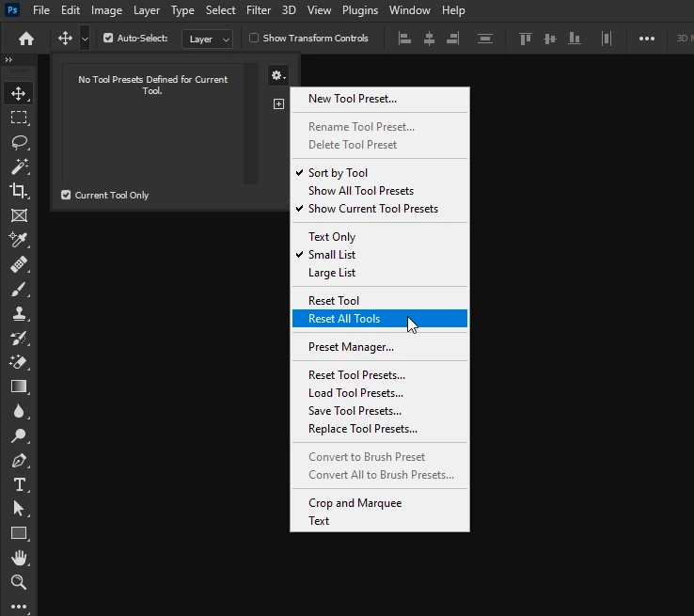Open the Auto-Select Layer dropdown

tap(208, 39)
